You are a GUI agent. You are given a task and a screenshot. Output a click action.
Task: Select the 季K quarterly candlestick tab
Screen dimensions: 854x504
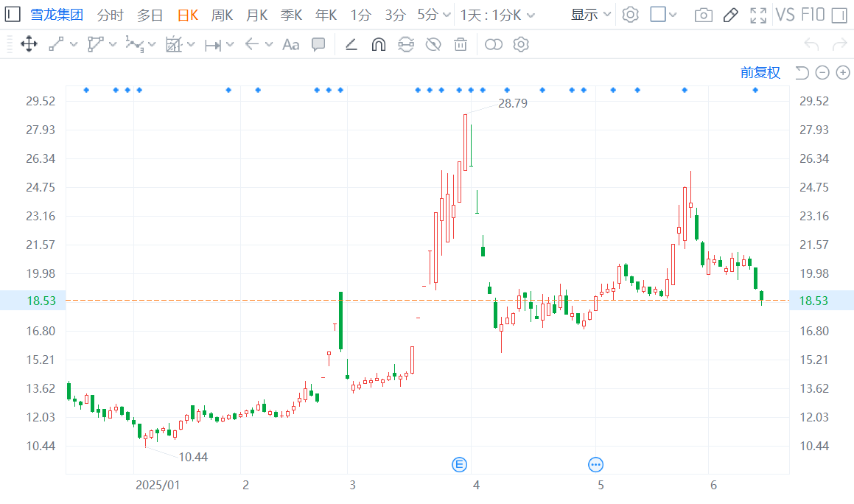pyautogui.click(x=291, y=15)
